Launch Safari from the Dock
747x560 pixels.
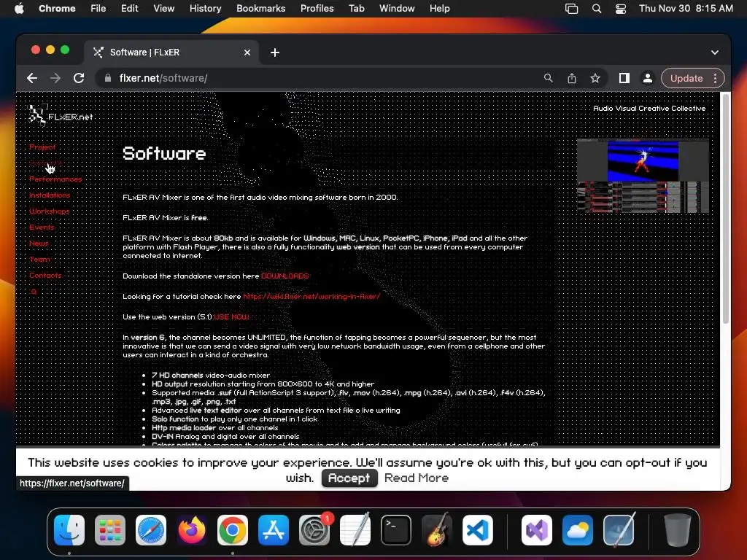151,529
